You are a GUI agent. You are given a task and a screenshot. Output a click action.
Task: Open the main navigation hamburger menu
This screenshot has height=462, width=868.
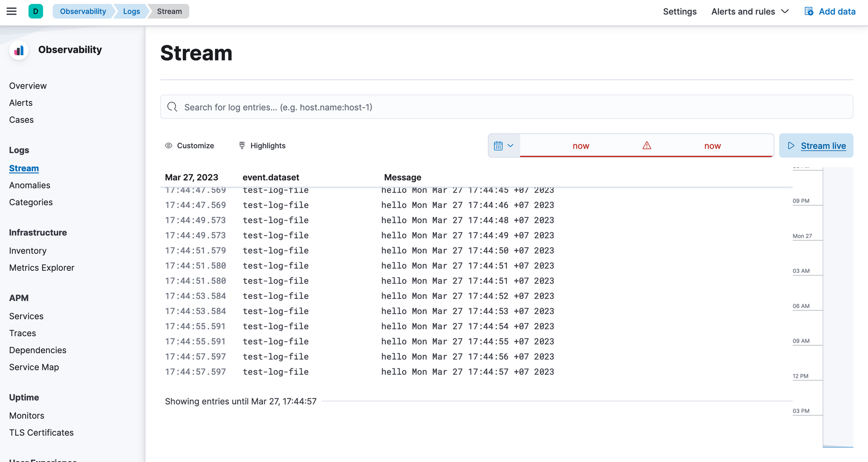click(x=11, y=11)
